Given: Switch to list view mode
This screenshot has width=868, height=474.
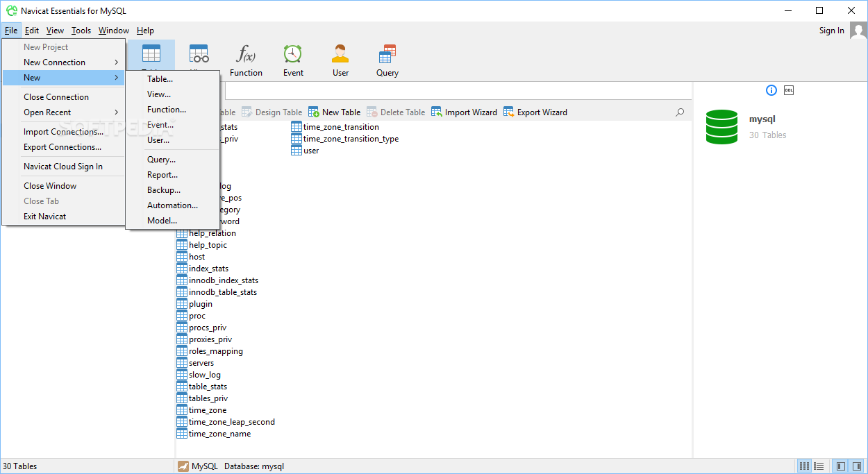Looking at the screenshot, I should coord(819,466).
